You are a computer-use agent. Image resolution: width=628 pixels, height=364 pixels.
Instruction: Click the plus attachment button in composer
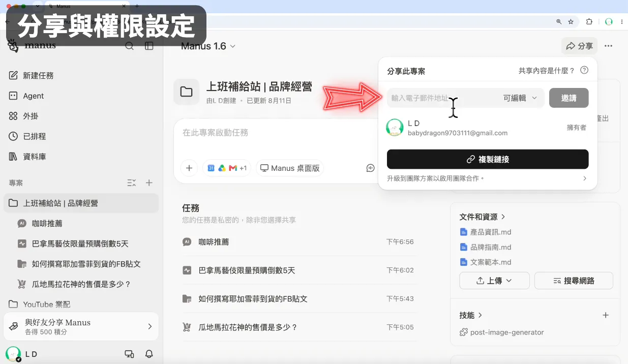(189, 168)
